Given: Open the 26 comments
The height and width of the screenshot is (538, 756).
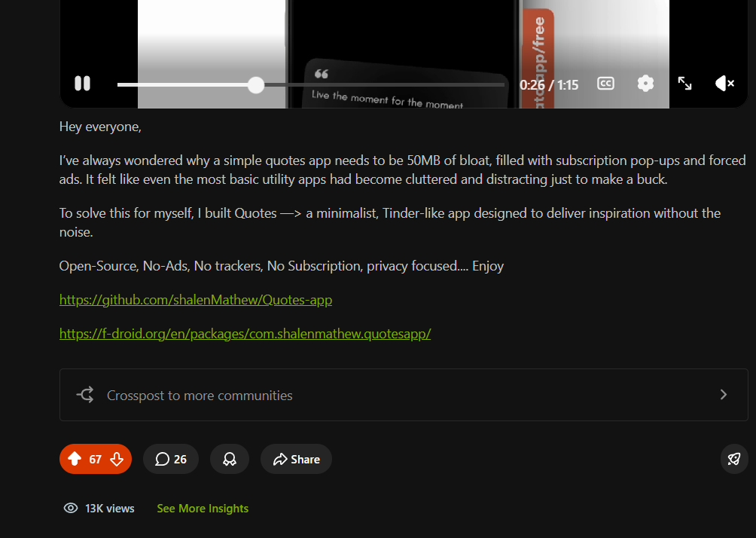Looking at the screenshot, I should [x=171, y=459].
